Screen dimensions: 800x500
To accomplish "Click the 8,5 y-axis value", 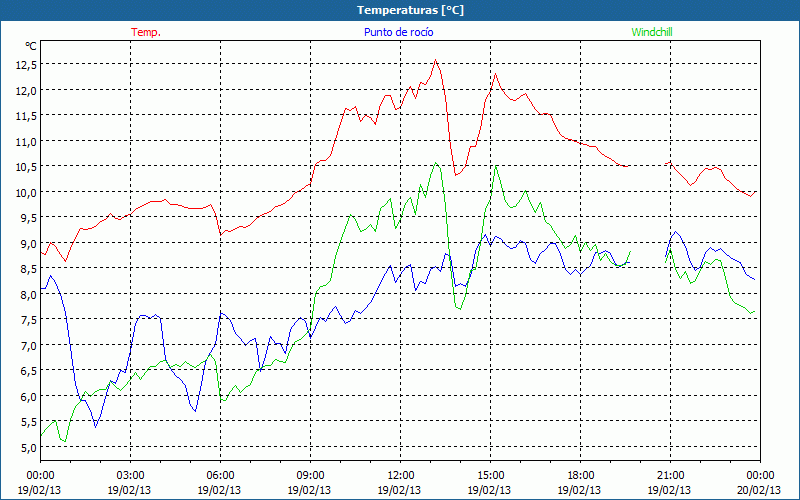I will coord(29,269).
